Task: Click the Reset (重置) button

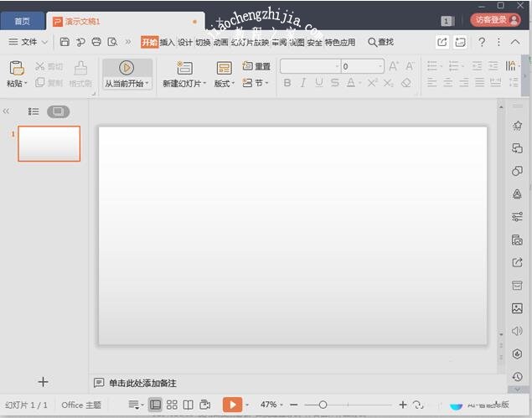Action: coord(256,66)
